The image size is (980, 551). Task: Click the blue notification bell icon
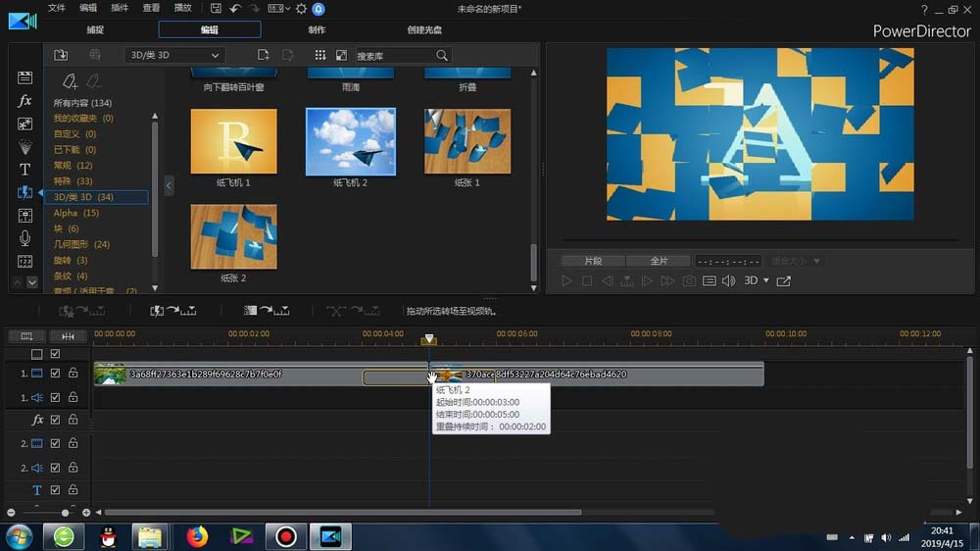tap(318, 9)
